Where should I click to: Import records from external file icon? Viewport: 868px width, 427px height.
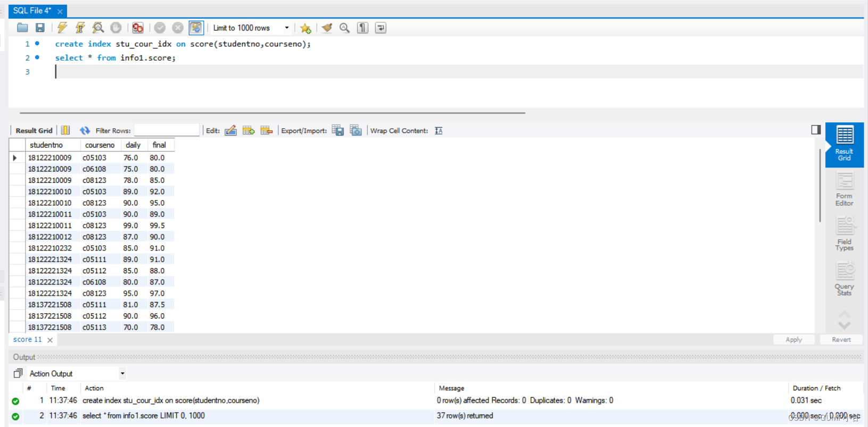[x=356, y=130]
